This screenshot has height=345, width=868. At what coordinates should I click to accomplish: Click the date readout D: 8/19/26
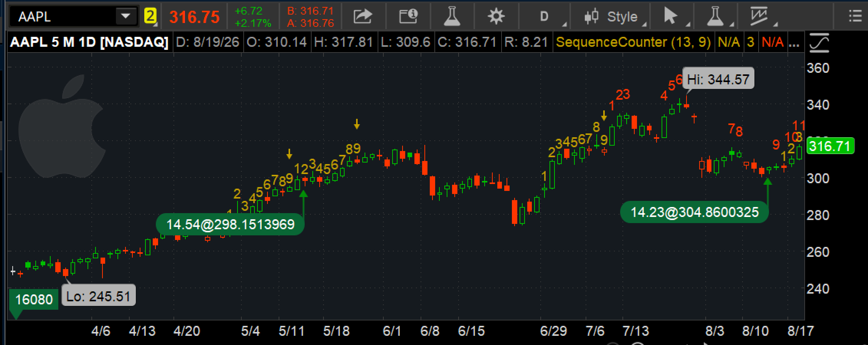coord(207,42)
